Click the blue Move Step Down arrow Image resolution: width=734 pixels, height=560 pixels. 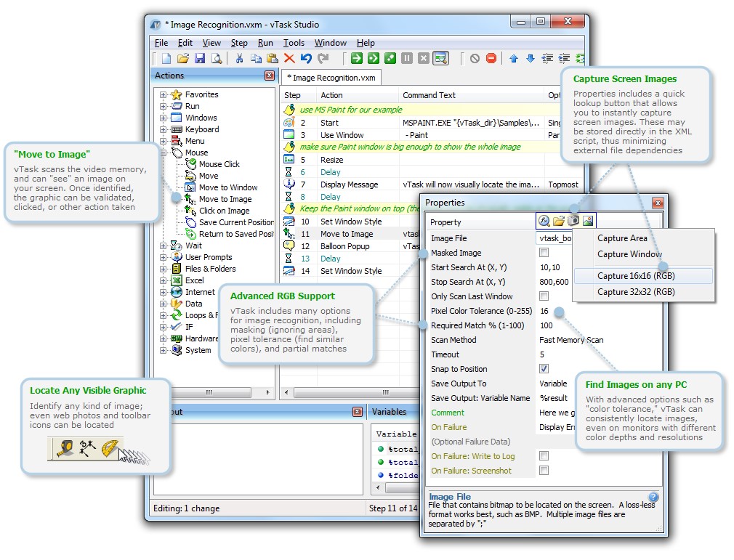(531, 59)
